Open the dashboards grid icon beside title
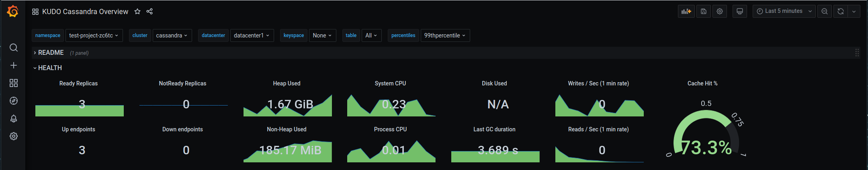 [x=35, y=12]
